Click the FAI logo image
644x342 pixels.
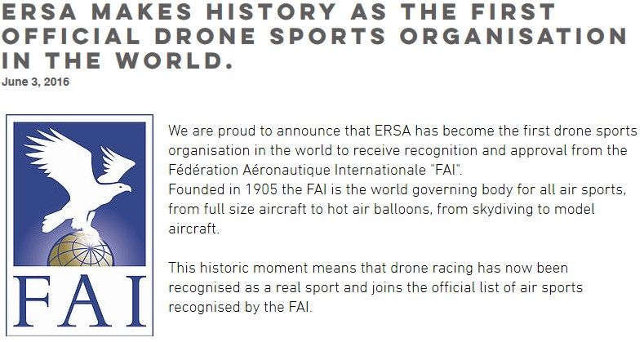tap(79, 220)
